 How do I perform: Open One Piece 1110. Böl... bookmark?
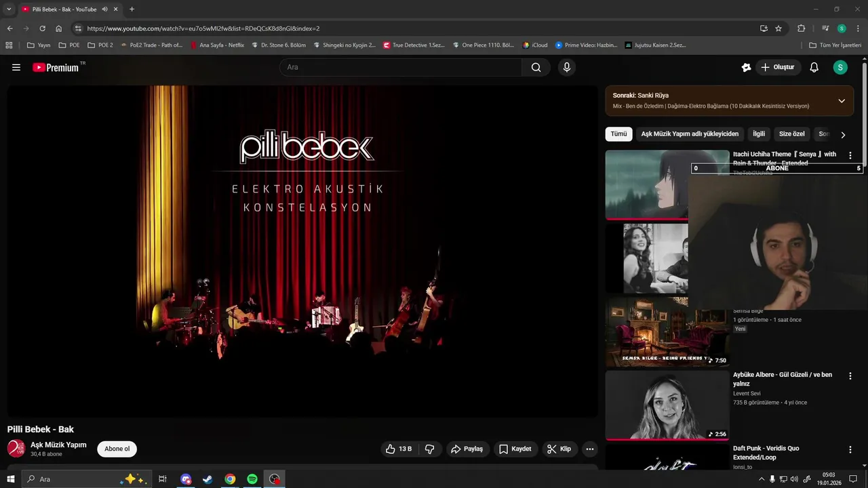pyautogui.click(x=482, y=45)
